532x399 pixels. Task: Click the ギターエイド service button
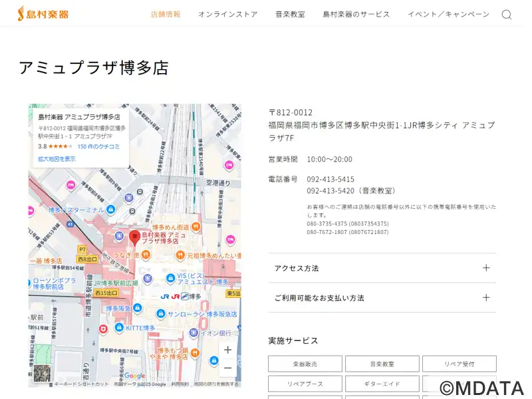tap(382, 384)
